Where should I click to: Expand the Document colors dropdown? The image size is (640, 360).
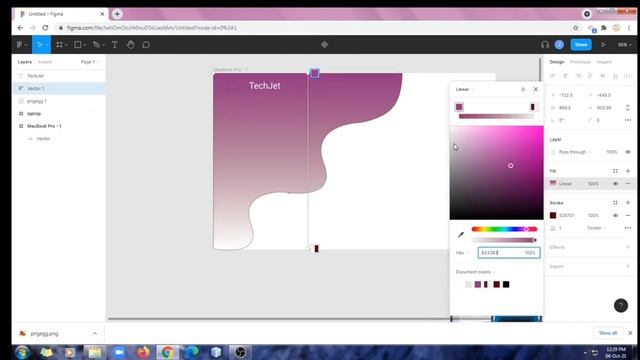pos(475,272)
